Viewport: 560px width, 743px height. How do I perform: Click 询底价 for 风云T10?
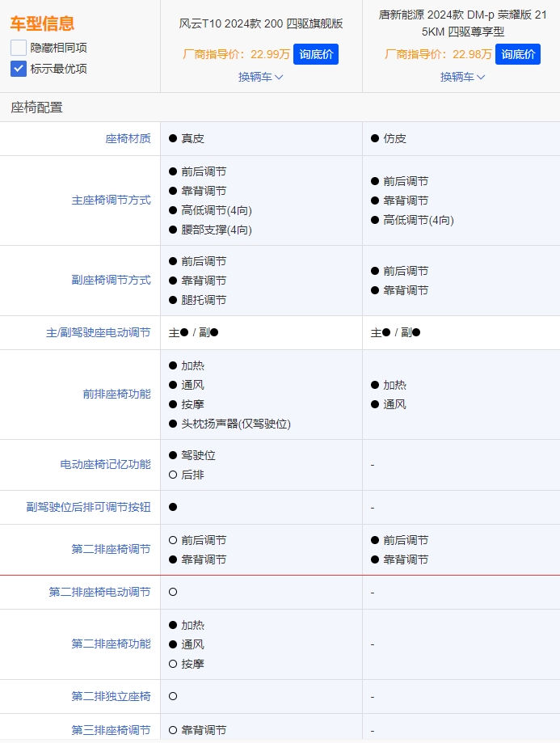click(x=316, y=54)
